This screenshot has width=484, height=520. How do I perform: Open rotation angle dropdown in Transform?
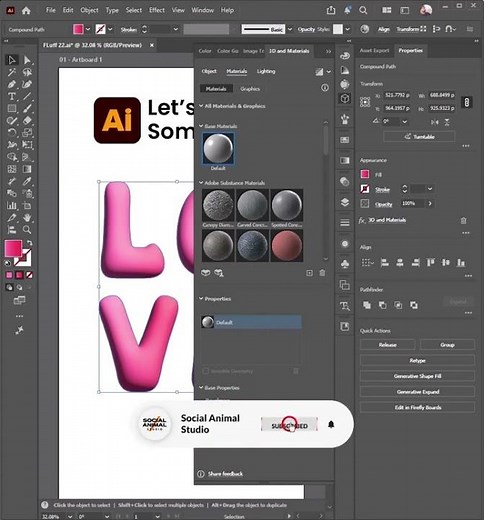click(404, 122)
